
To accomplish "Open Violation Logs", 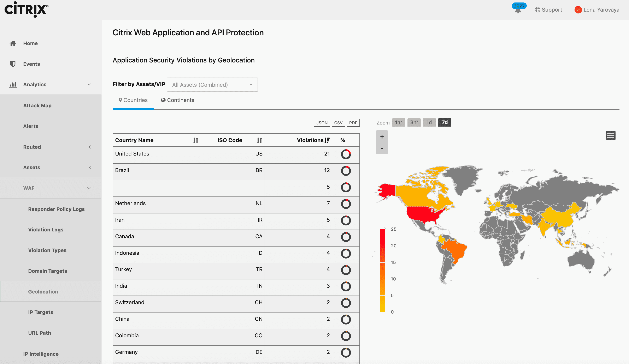I will coord(46,230).
